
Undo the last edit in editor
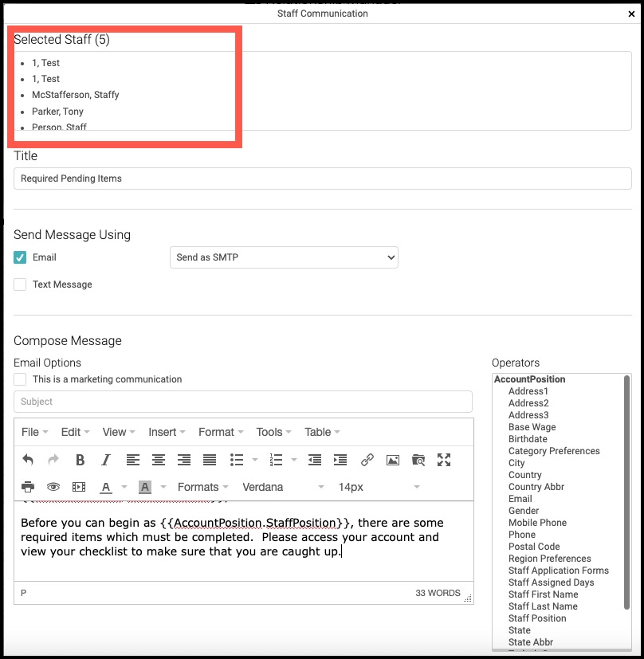(28, 460)
